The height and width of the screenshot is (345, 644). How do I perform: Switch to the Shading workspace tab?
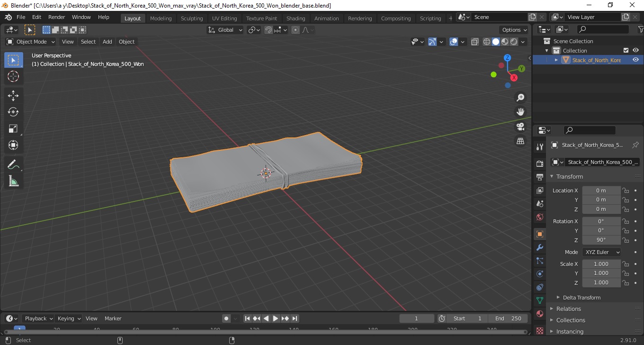point(295,18)
